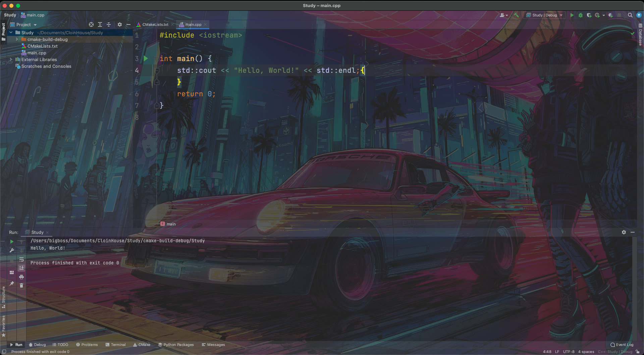Close the main.cpp editor tab

coord(205,24)
